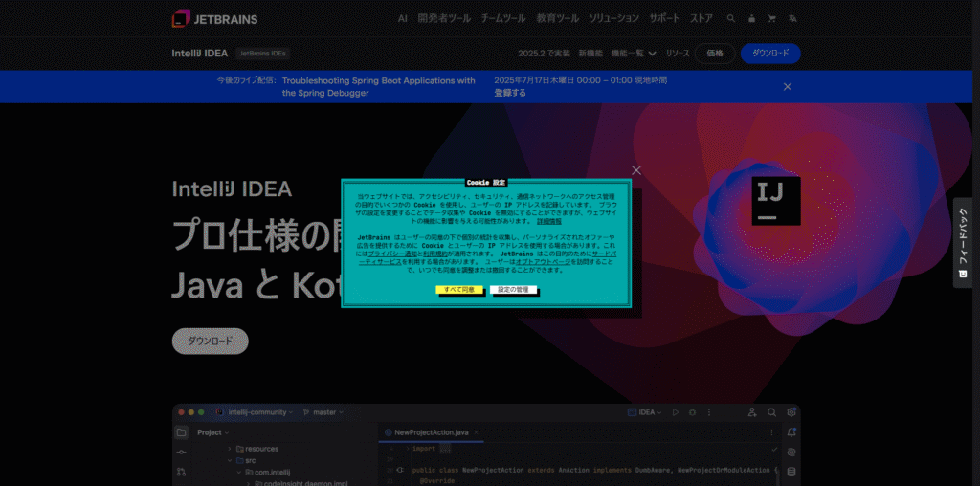Click the JetBrains IDEs badge
This screenshot has height=486, width=980.
pos(263,54)
